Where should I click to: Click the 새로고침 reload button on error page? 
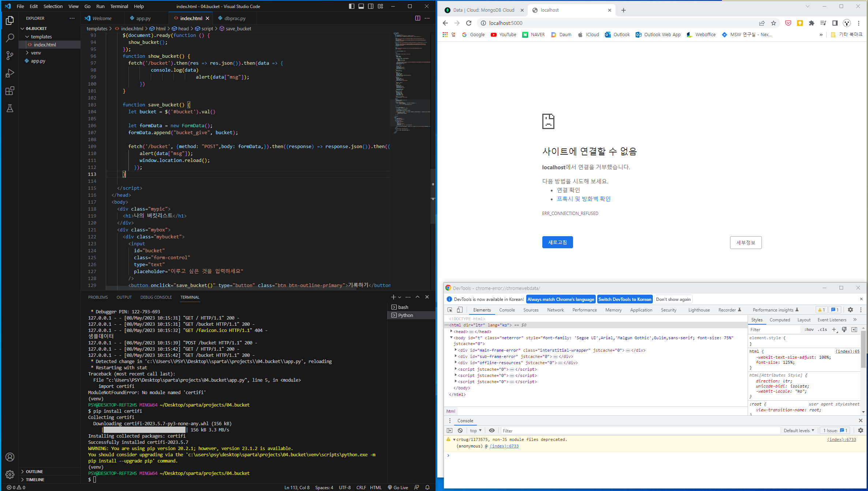(557, 242)
